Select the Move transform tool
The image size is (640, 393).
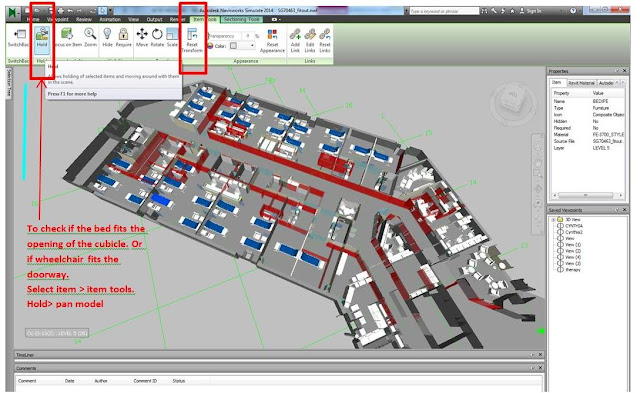click(142, 38)
